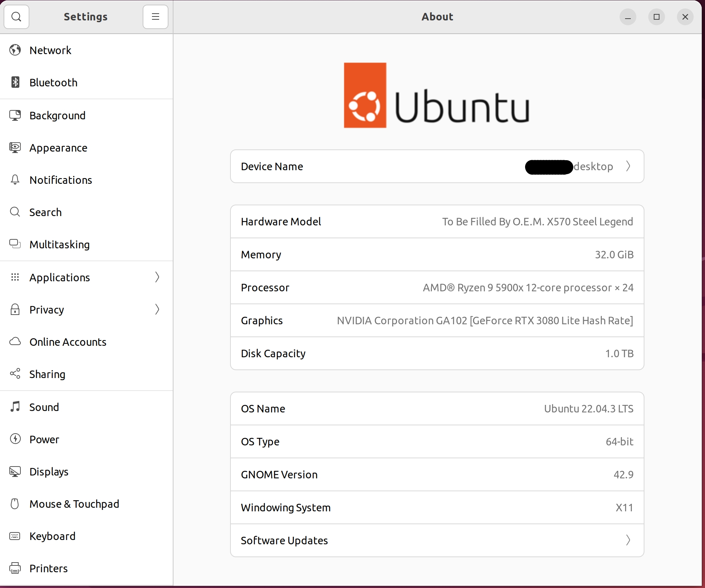Open the hamburger menu in Settings header
This screenshot has width=705, height=588.
coord(155,16)
